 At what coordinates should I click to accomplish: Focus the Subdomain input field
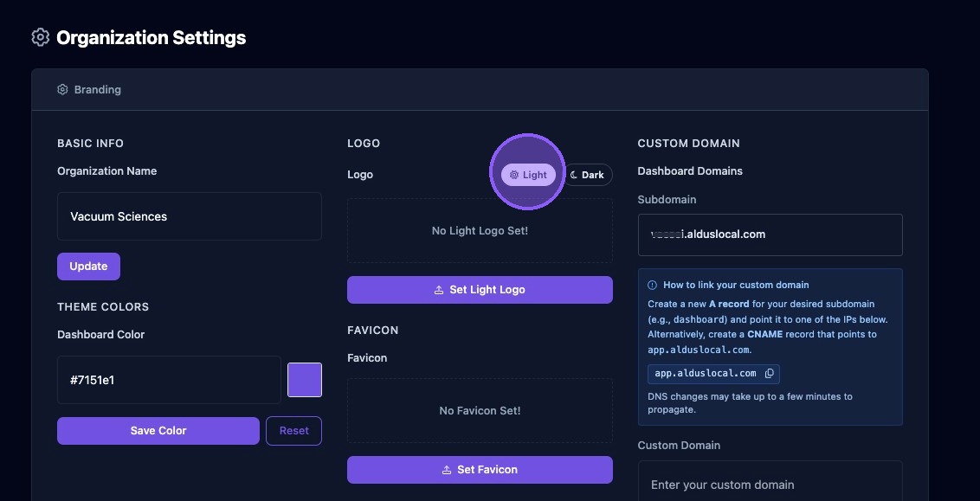click(x=770, y=234)
